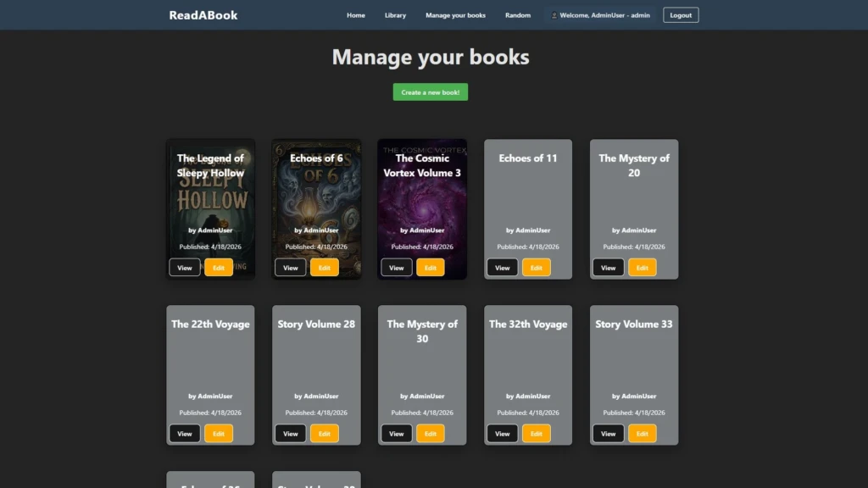Select Home in the navigation bar
Viewport: 868px width, 488px height.
pos(355,14)
